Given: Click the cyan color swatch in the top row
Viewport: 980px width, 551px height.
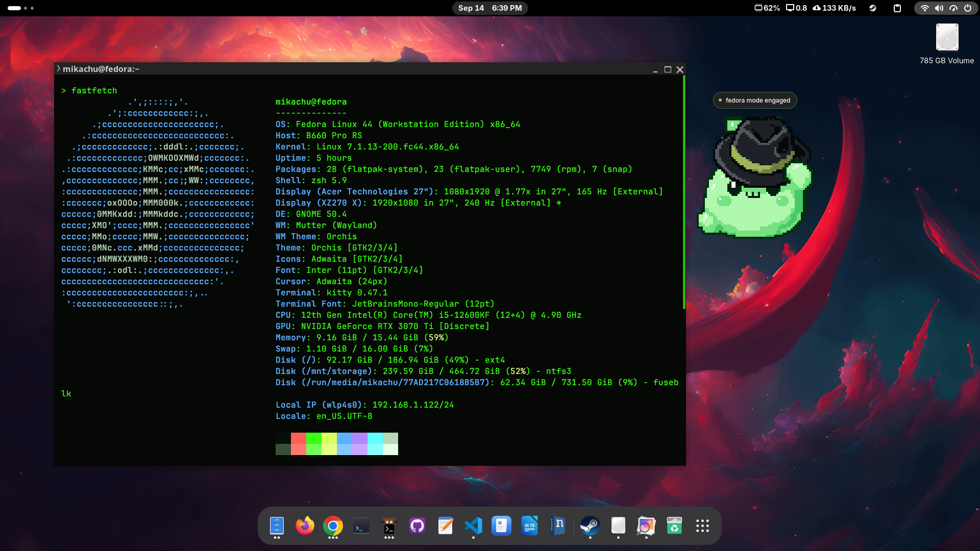Looking at the screenshot, I should [375, 438].
